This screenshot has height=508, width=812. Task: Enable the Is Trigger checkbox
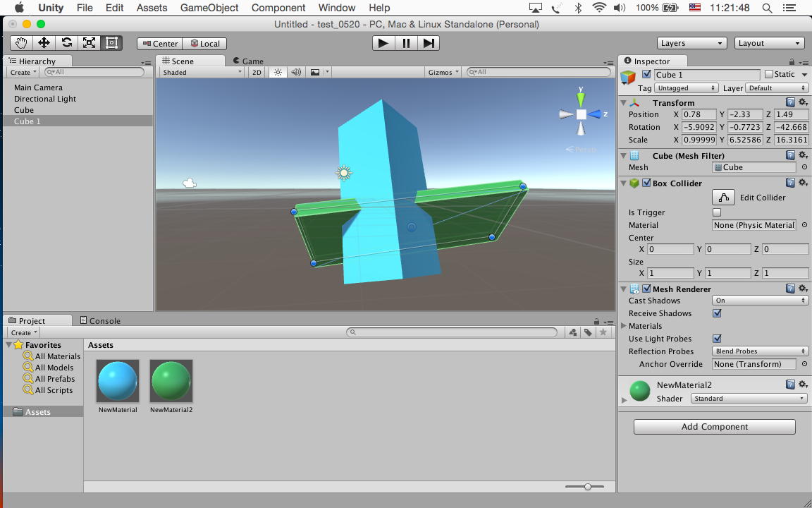pyautogui.click(x=717, y=212)
